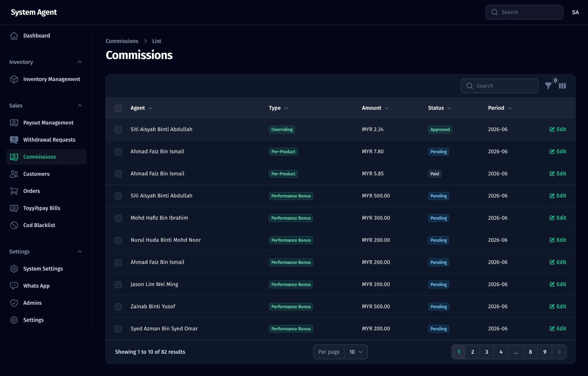Click the Toyyibpay Bills icon
Image resolution: width=588 pixels, height=376 pixels.
[14, 208]
